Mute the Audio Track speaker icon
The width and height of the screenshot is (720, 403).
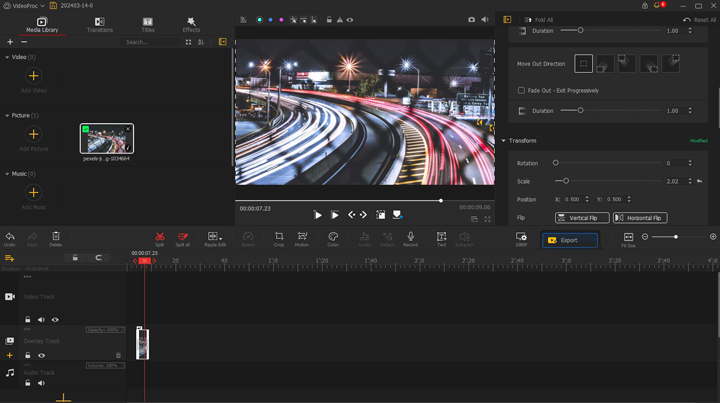41,383
